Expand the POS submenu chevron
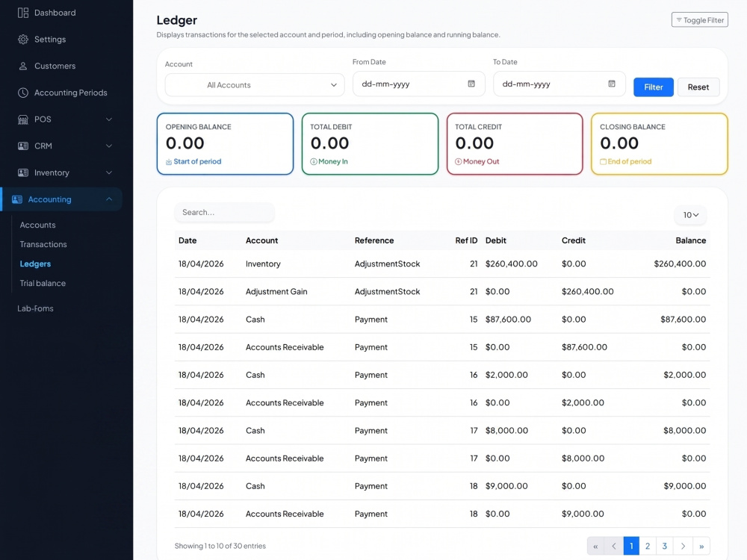 (109, 119)
